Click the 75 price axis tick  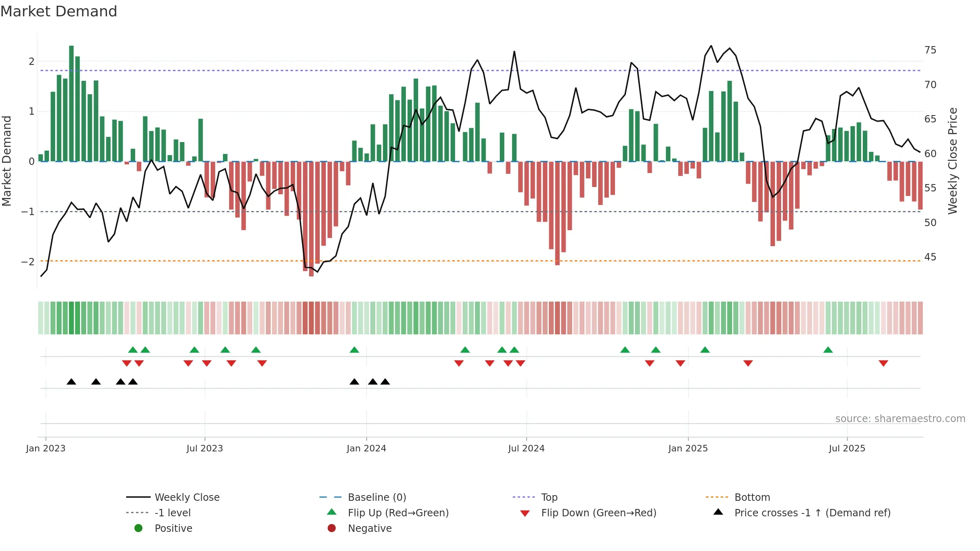coord(931,50)
